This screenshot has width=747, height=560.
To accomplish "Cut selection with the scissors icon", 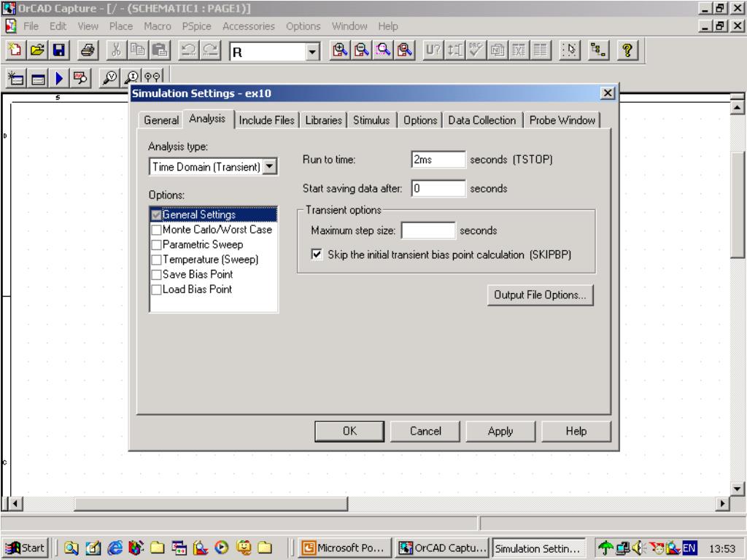I will [116, 50].
